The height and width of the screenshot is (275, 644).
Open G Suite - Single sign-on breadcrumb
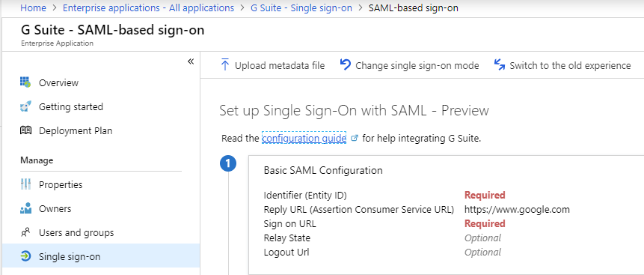coord(301,7)
